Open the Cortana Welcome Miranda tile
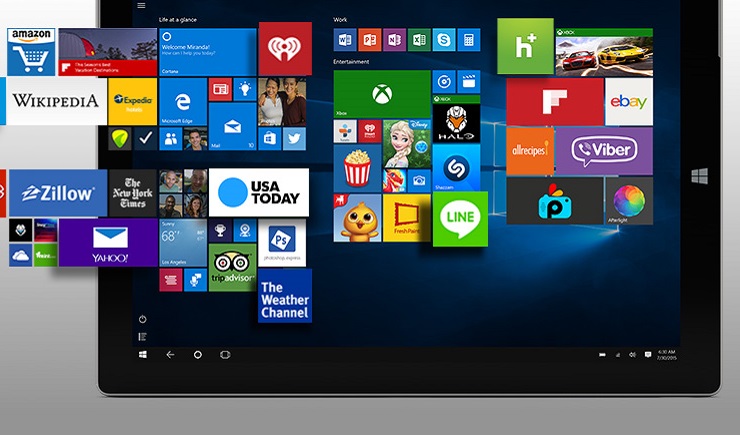The image size is (740, 435). 208,52
